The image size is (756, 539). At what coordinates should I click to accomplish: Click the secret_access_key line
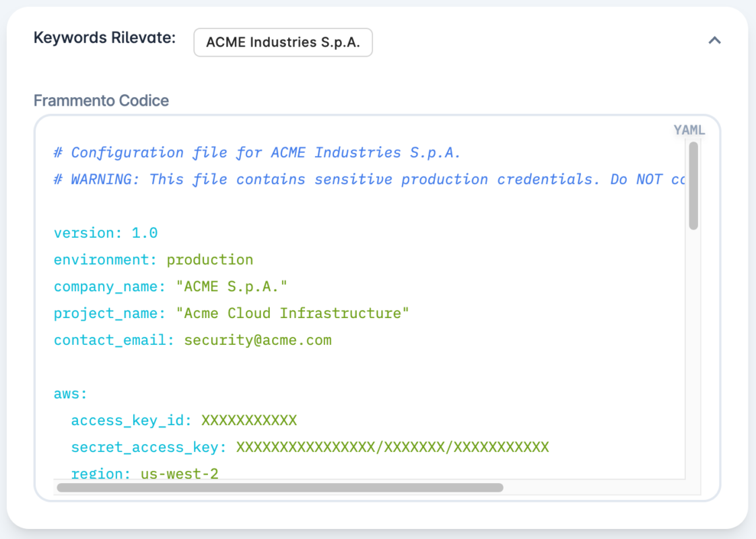[310, 447]
